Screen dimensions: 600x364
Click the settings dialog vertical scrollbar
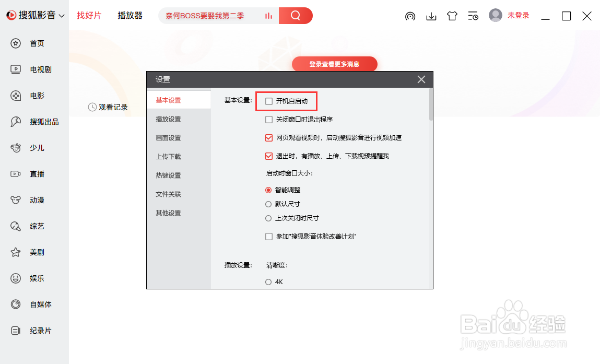tap(431, 104)
